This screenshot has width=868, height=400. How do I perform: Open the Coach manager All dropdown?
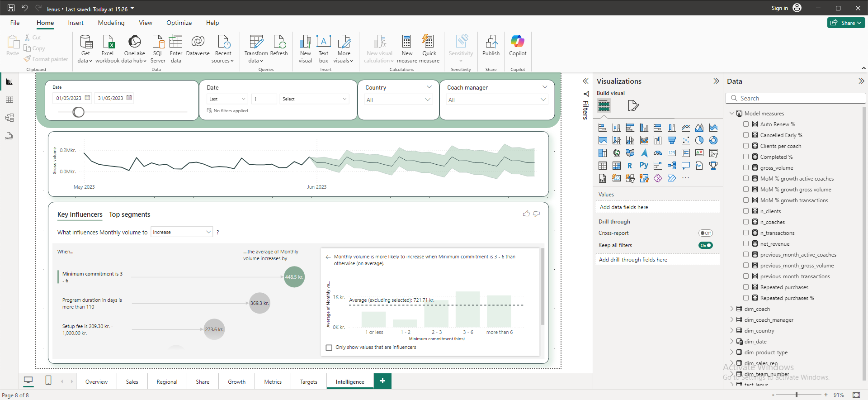tap(497, 100)
